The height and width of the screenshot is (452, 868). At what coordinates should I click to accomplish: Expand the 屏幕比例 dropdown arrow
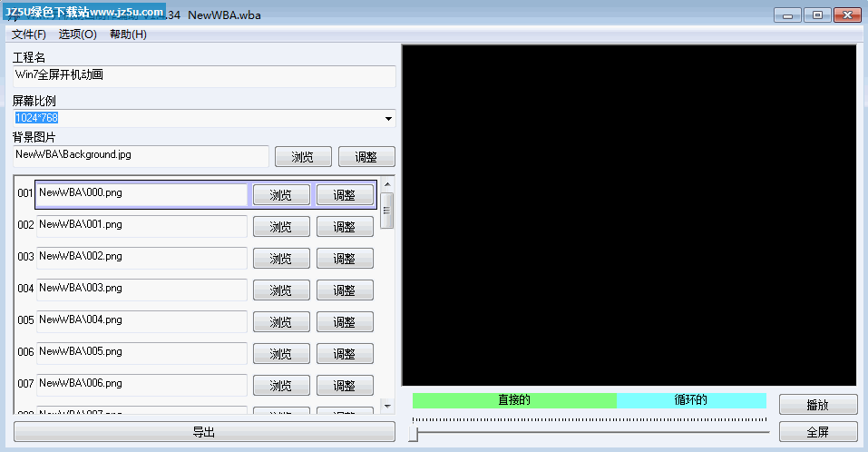388,119
